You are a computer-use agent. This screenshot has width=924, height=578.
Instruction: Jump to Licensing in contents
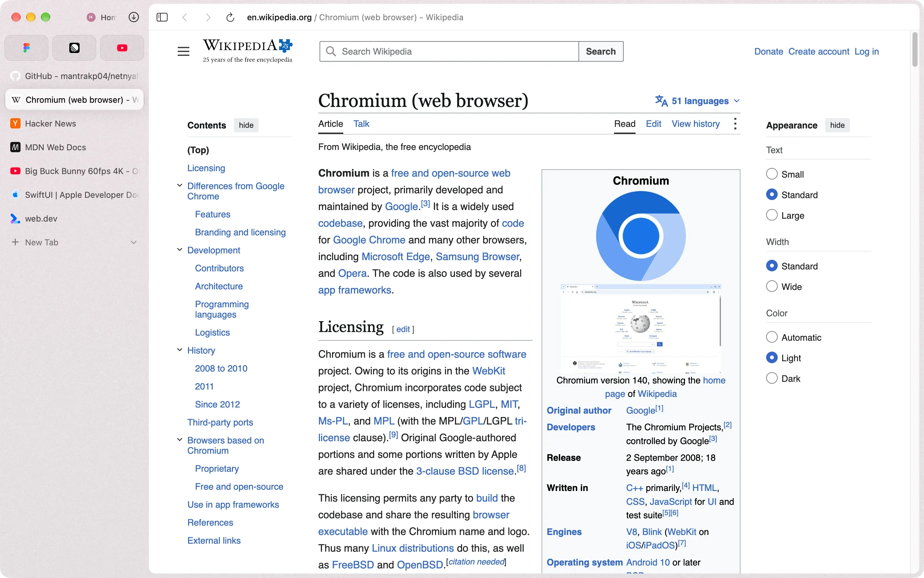tap(206, 168)
